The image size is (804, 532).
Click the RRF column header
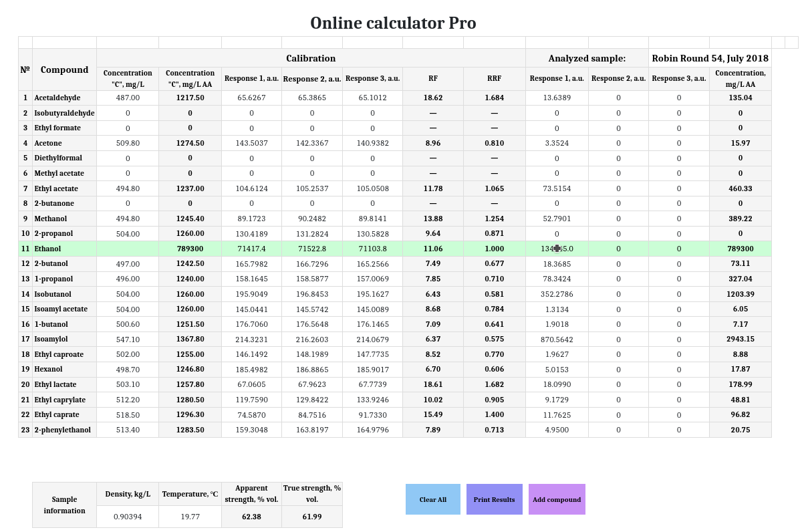click(x=494, y=78)
